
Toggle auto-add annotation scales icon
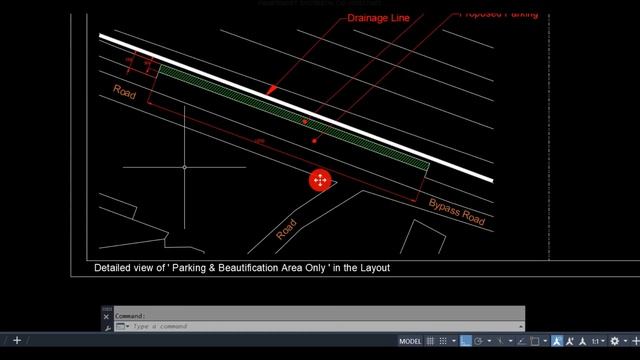pyautogui.click(x=570, y=341)
